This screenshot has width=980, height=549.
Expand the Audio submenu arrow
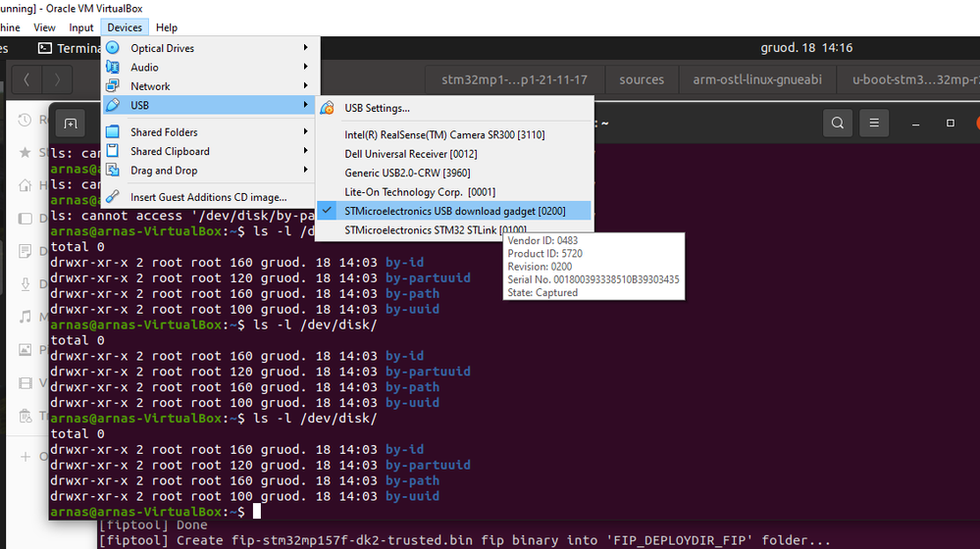[306, 67]
